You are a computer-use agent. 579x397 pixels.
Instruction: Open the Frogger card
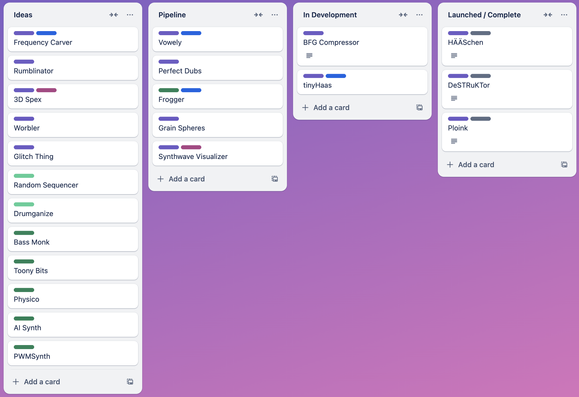tap(217, 96)
